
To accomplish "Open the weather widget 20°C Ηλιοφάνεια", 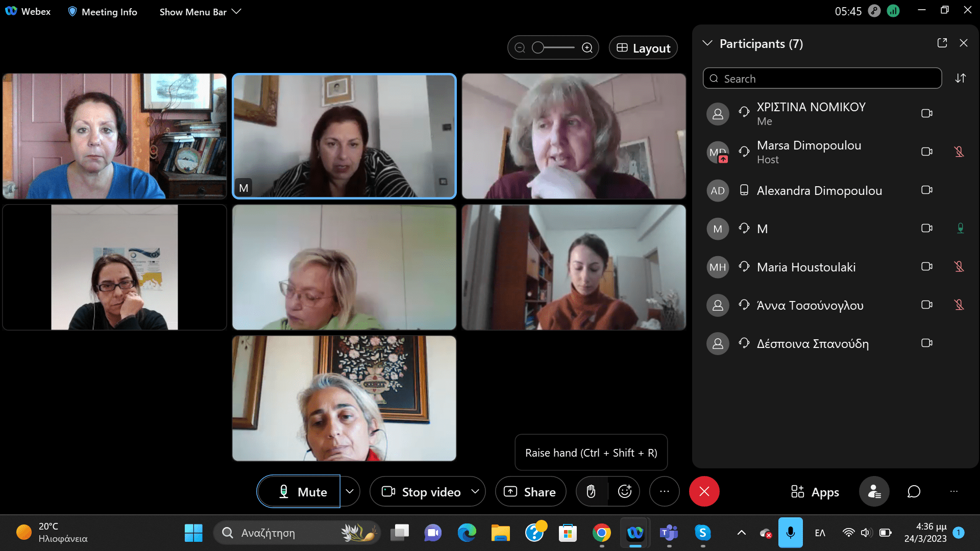I will coord(52,532).
